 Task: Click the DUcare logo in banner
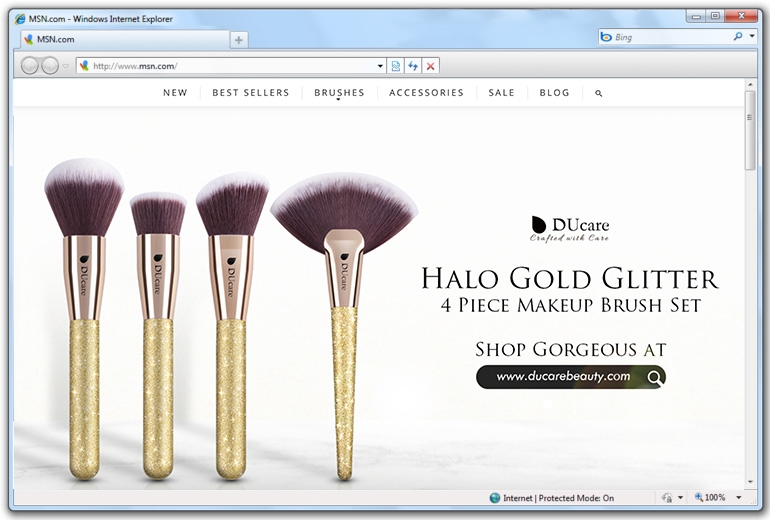click(570, 229)
